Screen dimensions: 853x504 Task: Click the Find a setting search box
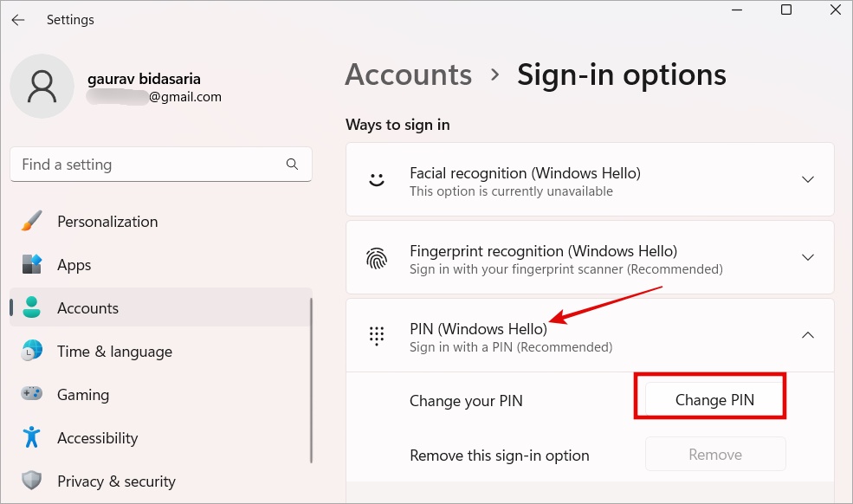(x=147, y=165)
